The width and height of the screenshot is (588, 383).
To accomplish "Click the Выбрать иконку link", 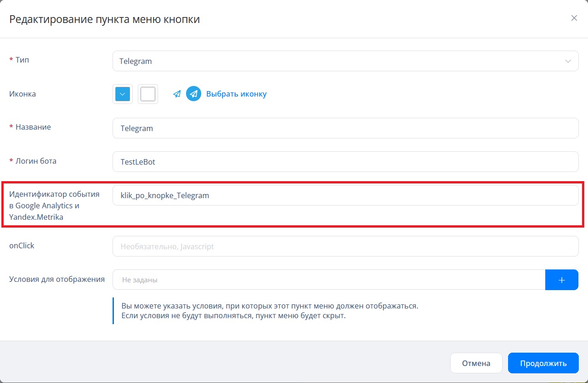I will [236, 94].
